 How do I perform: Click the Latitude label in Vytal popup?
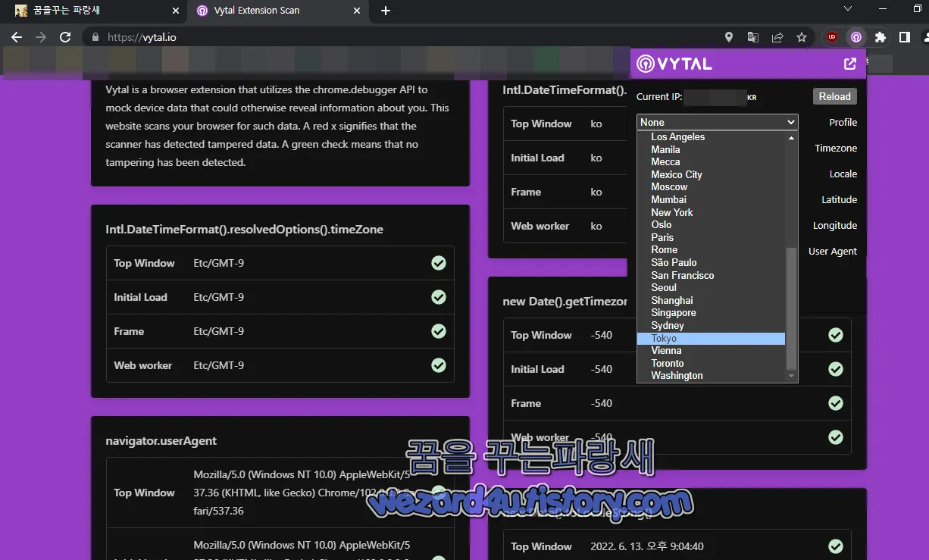click(840, 199)
